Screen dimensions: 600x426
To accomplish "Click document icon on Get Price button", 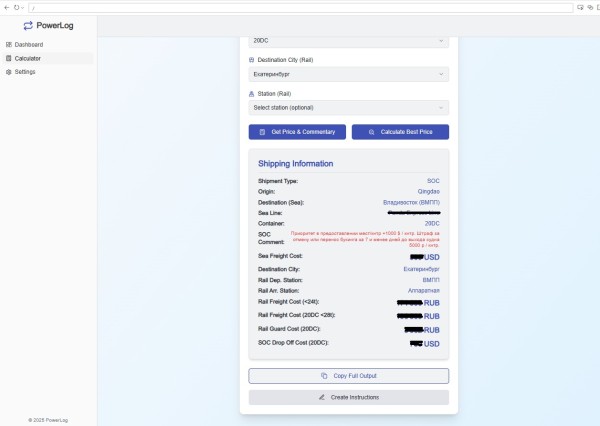I will (x=262, y=132).
